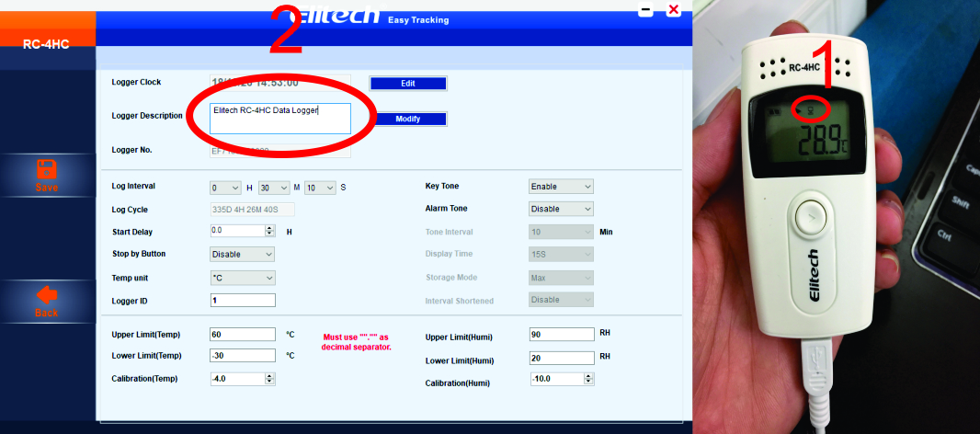Screen dimensions: 980x434
Task: Close the Elitech window
Action: point(674,9)
